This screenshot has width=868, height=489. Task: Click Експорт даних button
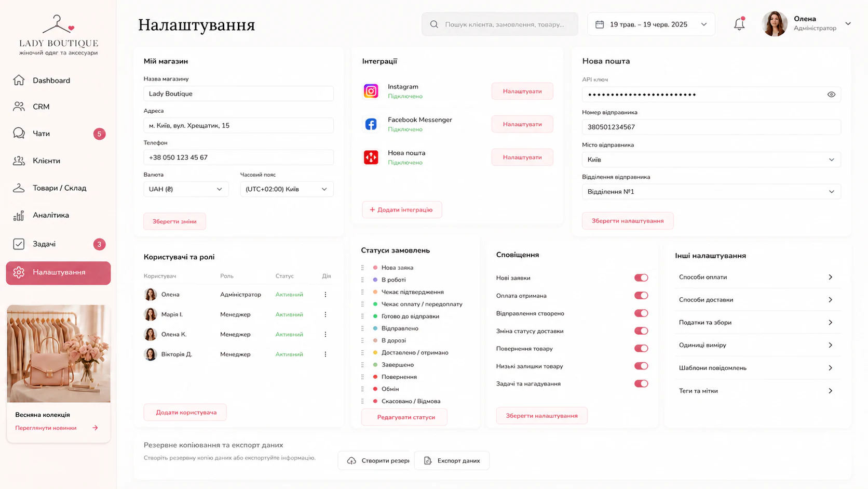pyautogui.click(x=452, y=460)
